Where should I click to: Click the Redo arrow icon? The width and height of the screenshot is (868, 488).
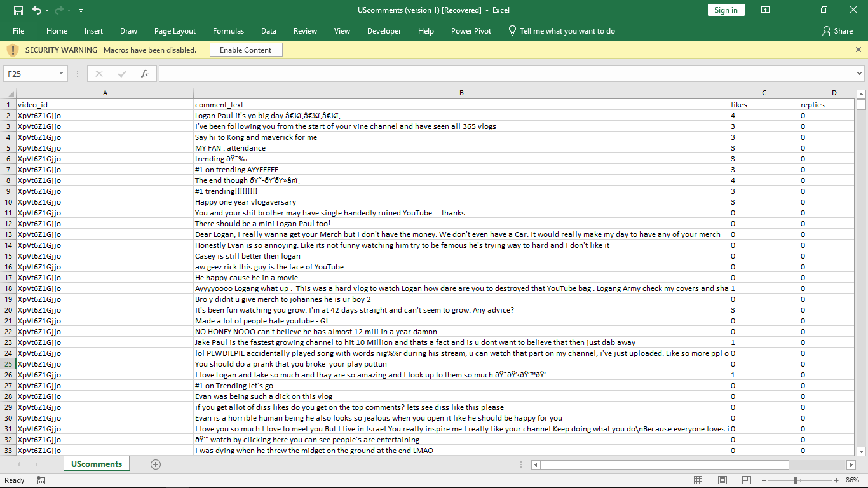click(x=59, y=10)
